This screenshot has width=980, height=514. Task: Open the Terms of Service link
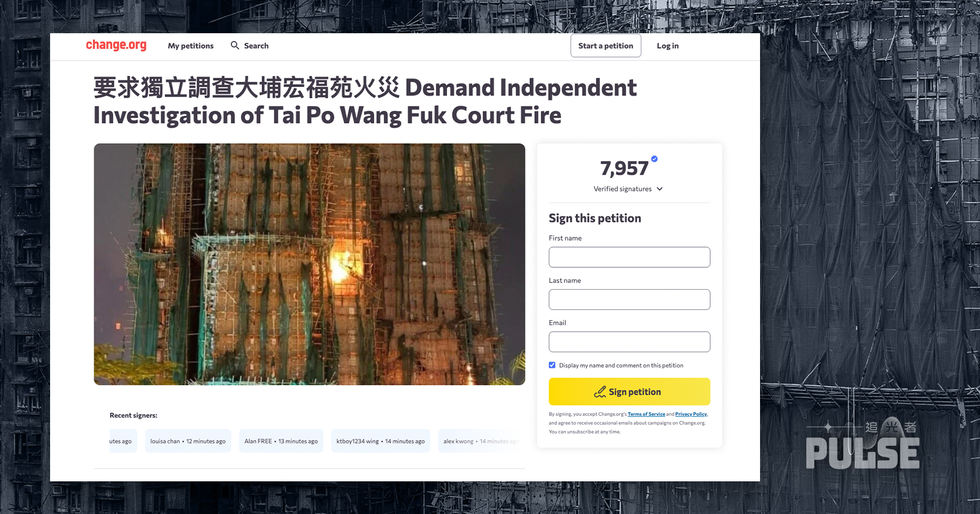[x=646, y=414]
